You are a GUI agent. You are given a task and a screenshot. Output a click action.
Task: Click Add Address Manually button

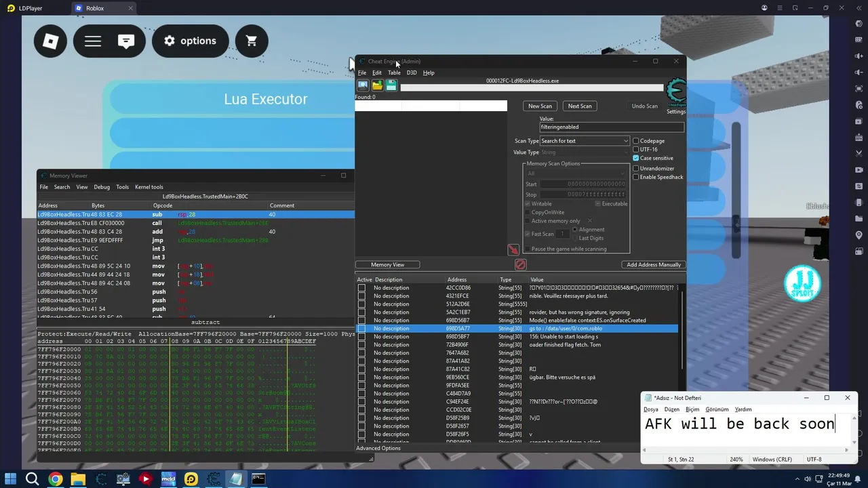[x=654, y=264]
